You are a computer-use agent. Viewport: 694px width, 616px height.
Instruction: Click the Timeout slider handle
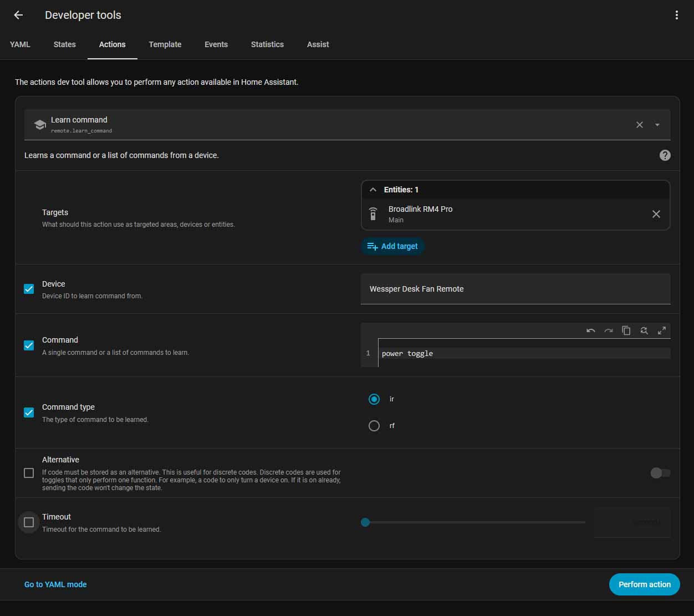(x=365, y=522)
